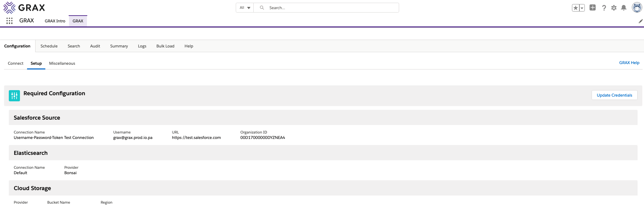Open the Help tab
Image resolution: width=644 pixels, height=205 pixels.
tap(189, 46)
